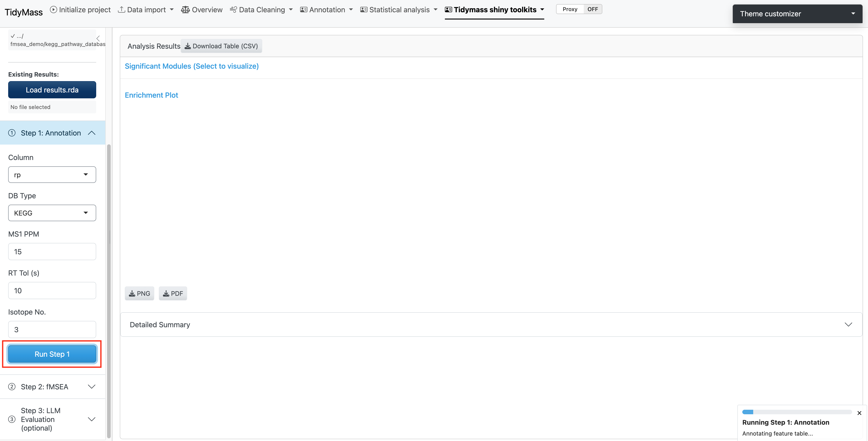Expand Step 3: LLM Evaluation section
This screenshot has height=441, width=868.
point(91,419)
